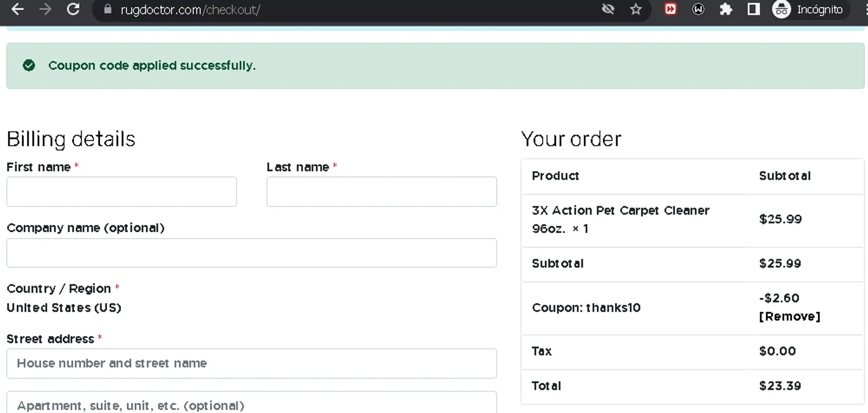Click the circled W extension icon

pos(698,9)
